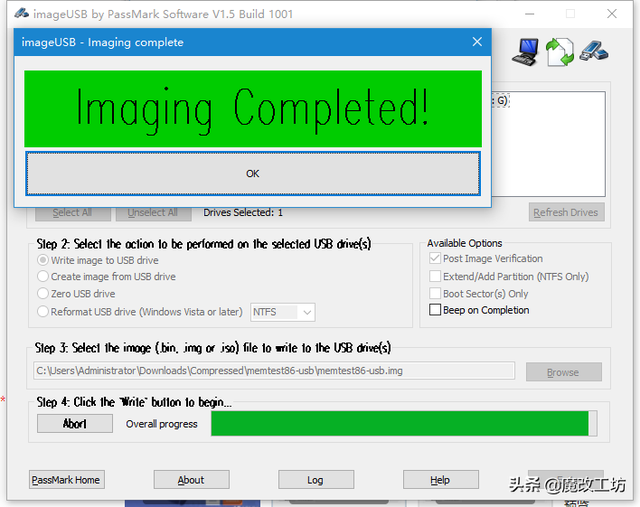640x507 pixels.
Task: Click the imageUSB app icon in title bar
Action: click(x=22, y=13)
